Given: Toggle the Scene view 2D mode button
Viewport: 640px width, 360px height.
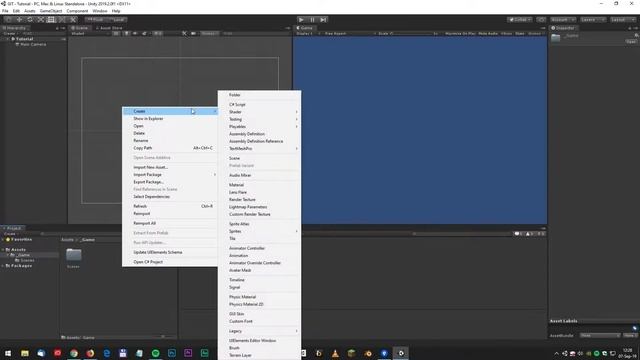Looking at the screenshot, I should 117,33.
